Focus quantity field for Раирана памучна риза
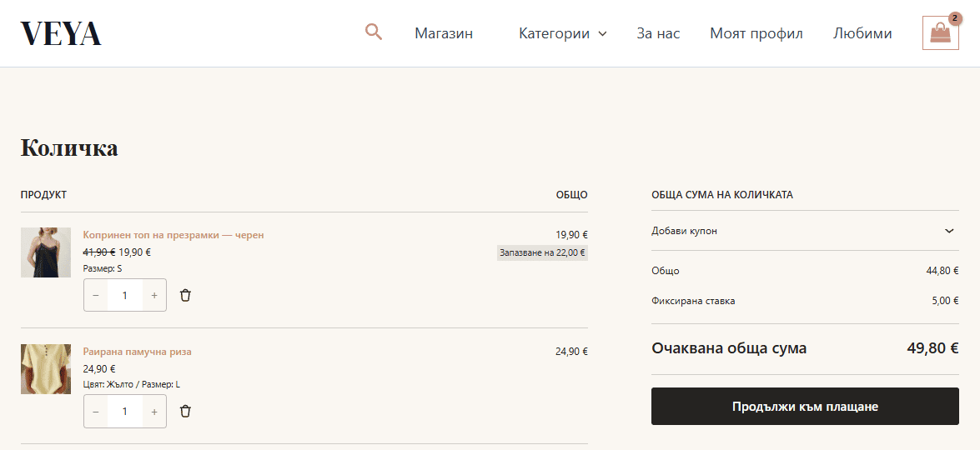 point(125,412)
